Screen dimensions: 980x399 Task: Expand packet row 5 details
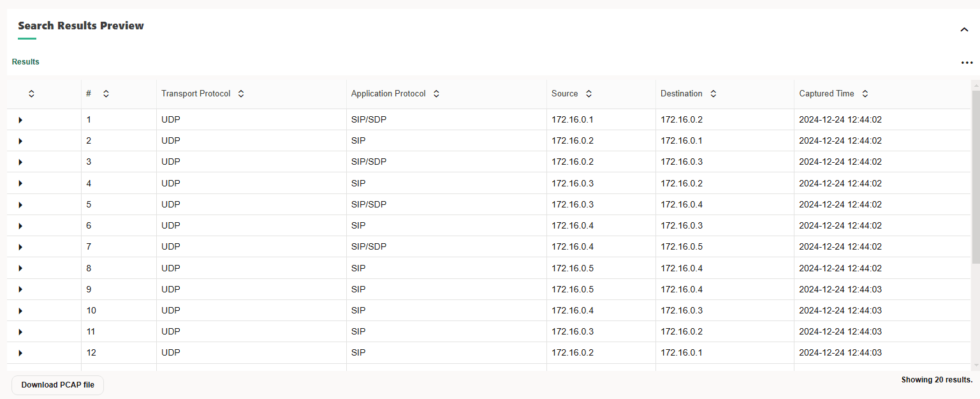click(20, 204)
